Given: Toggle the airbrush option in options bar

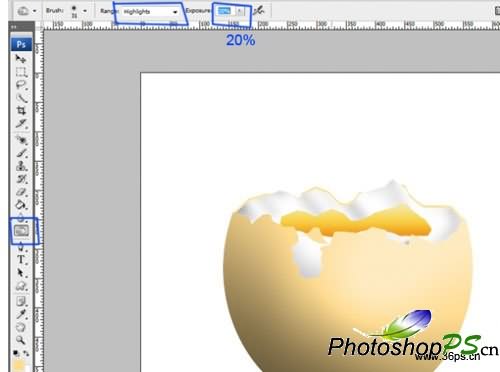Looking at the screenshot, I should 258,11.
